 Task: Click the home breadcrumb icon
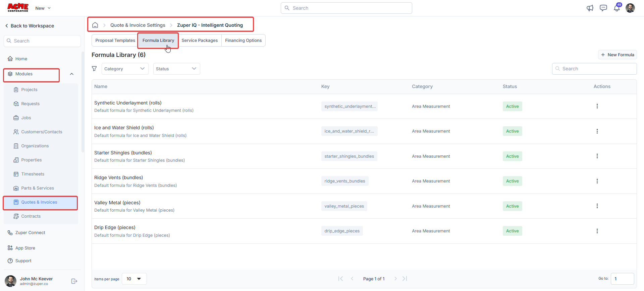click(x=95, y=25)
